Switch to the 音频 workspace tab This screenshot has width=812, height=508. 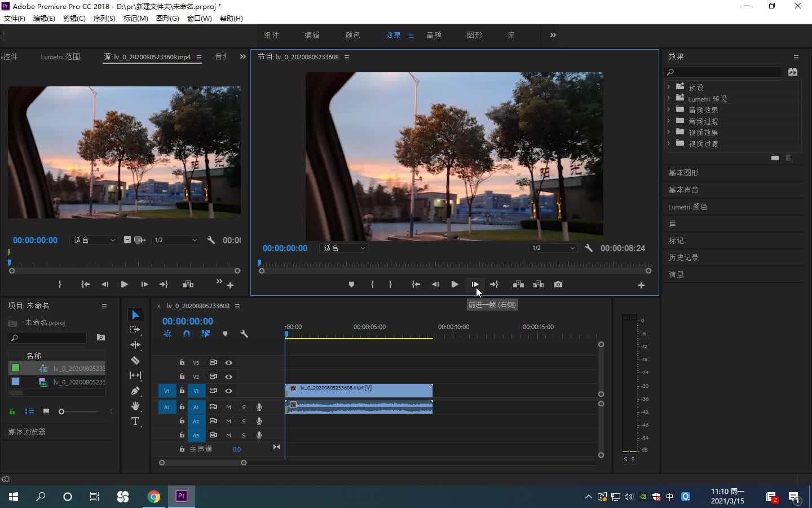coord(434,35)
